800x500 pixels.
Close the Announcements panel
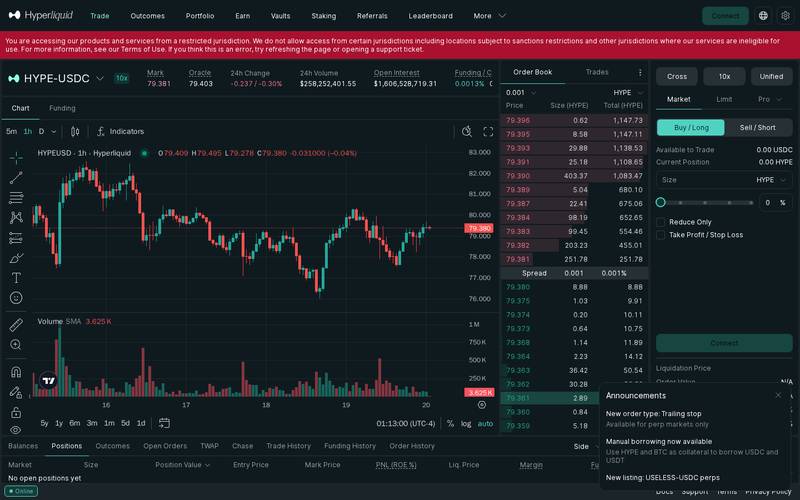778,395
